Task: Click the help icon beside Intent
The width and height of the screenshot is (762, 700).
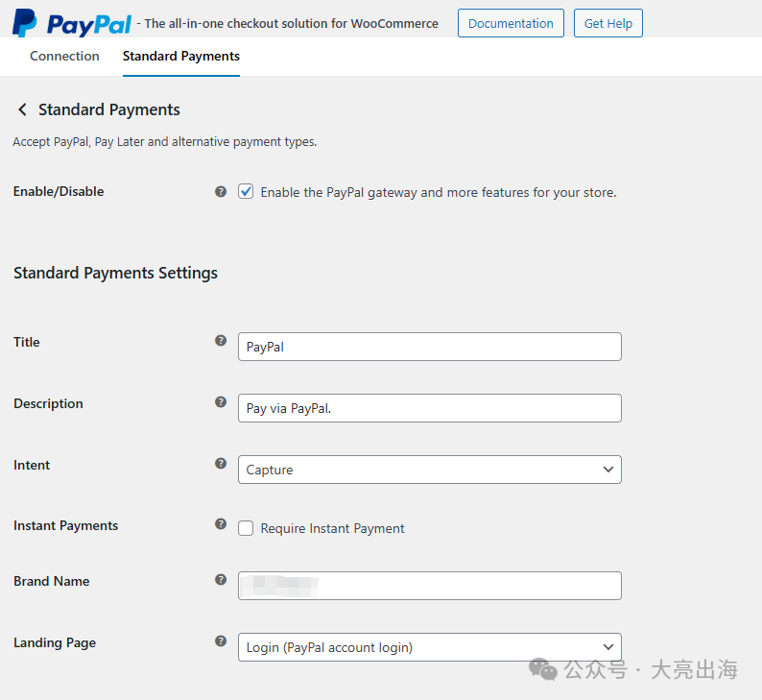Action: pyautogui.click(x=221, y=463)
